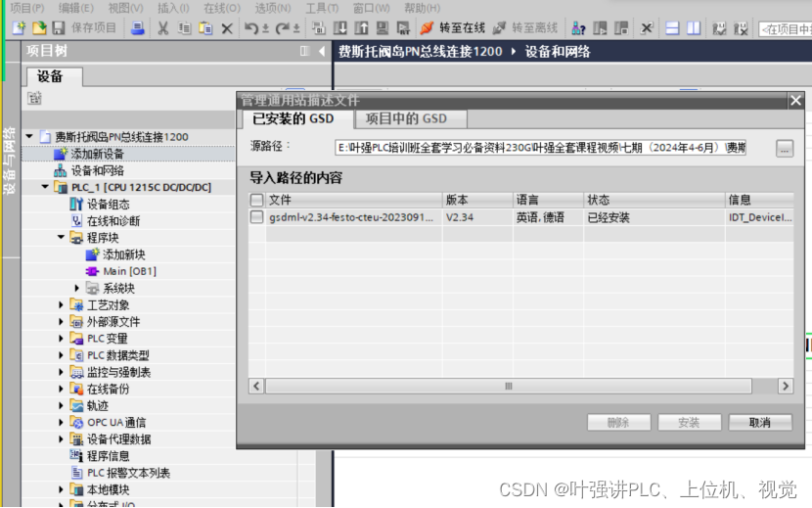Open the 项目(P) menu
Image resolution: width=812 pixels, height=508 pixels.
27,8
